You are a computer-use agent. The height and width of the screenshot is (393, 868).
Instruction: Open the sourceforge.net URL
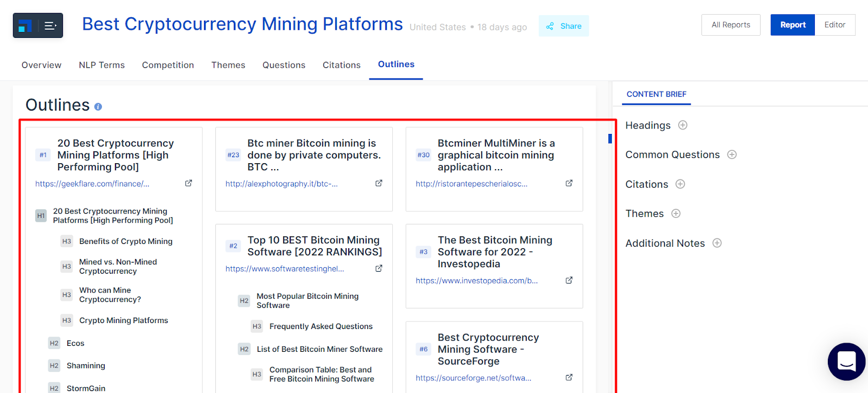(x=474, y=378)
